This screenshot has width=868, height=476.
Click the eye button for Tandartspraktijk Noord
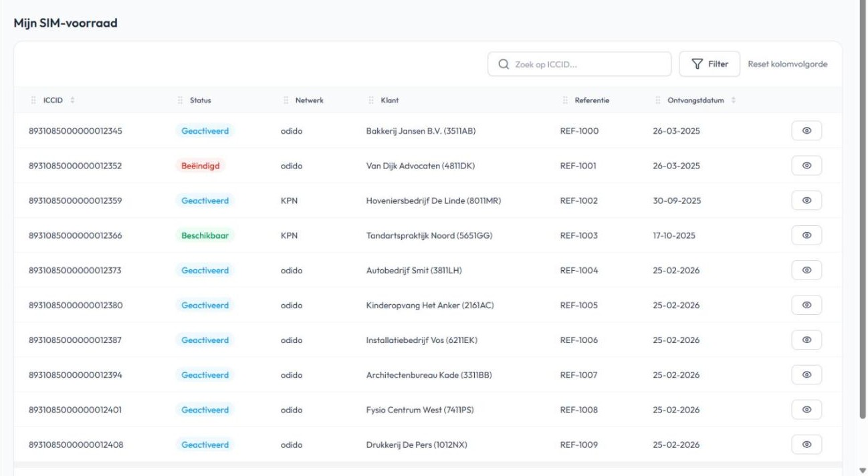pyautogui.click(x=806, y=235)
